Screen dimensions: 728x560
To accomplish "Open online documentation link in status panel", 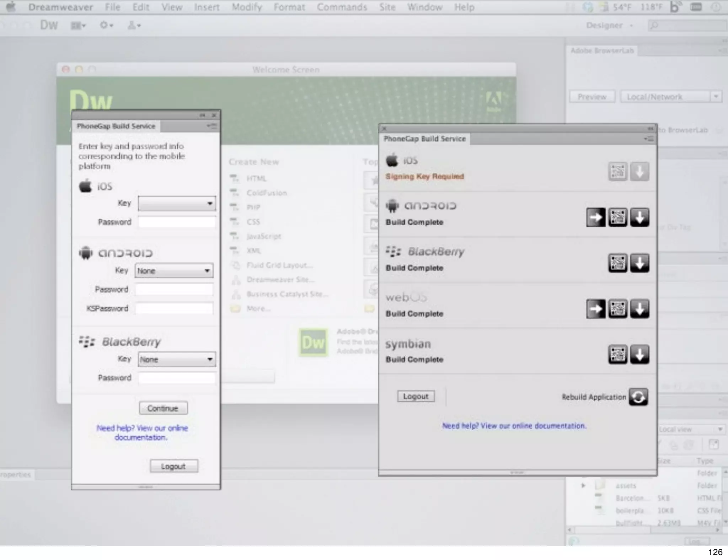I will pos(514,426).
